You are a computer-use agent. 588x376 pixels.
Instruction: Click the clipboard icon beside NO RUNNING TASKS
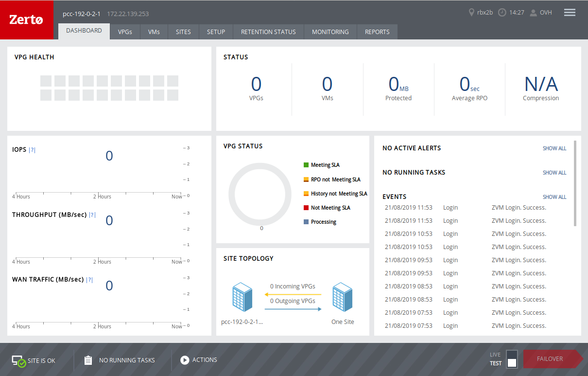pos(88,360)
